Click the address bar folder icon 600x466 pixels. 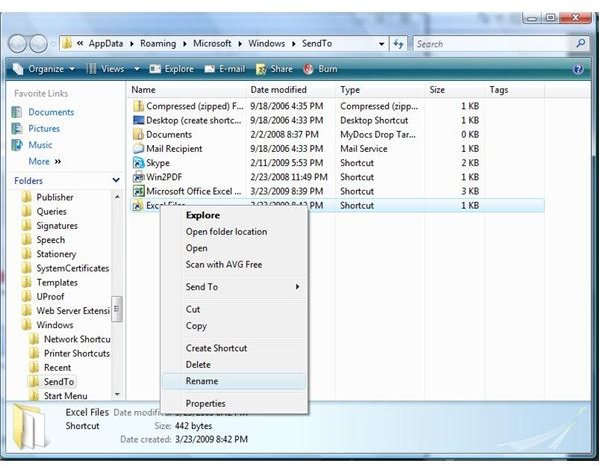(x=67, y=43)
